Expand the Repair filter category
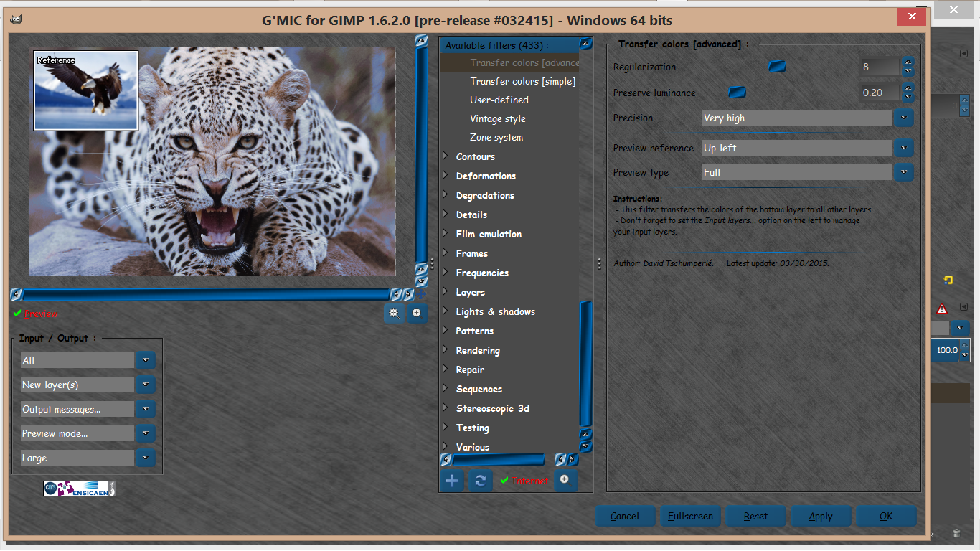Screen dimensions: 980x551 point(446,369)
